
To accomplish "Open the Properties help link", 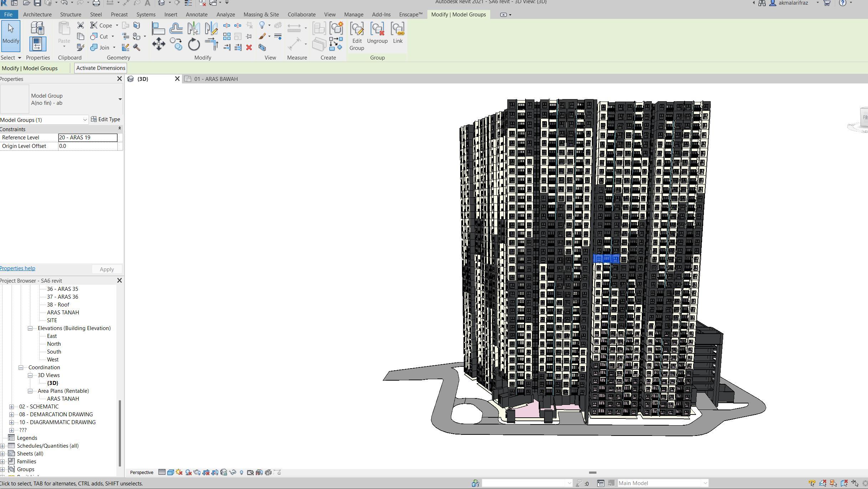I will (x=17, y=268).
